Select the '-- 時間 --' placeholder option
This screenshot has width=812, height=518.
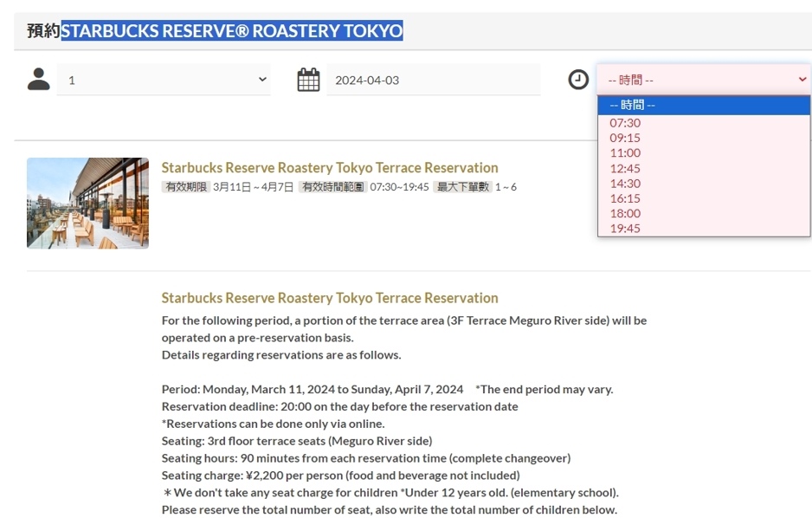click(704, 105)
